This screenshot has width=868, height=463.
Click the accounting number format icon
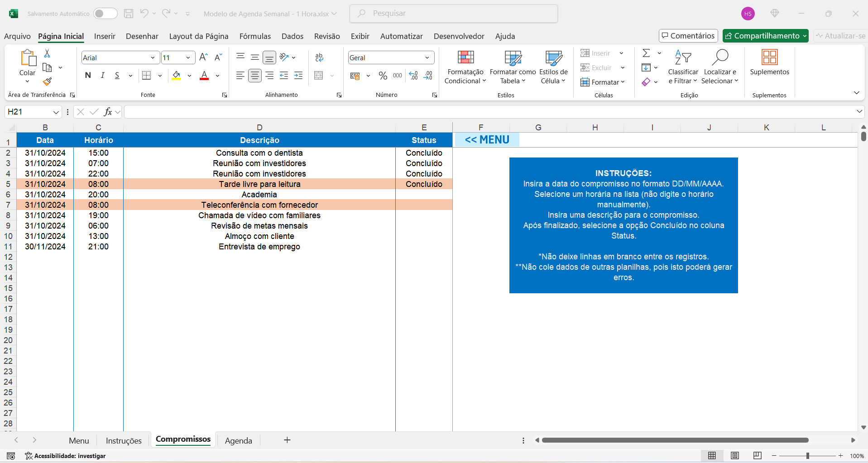tap(355, 76)
